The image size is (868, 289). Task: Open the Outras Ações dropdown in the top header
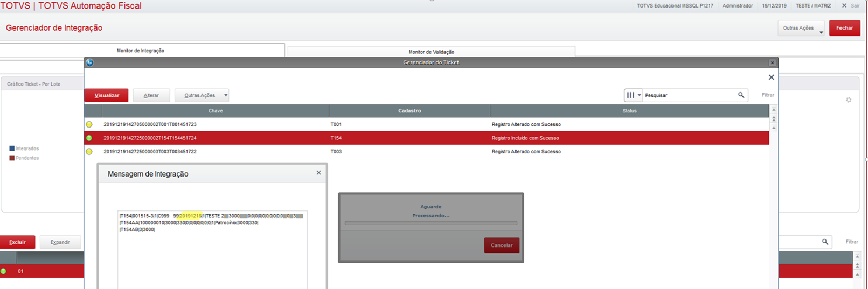pyautogui.click(x=801, y=28)
